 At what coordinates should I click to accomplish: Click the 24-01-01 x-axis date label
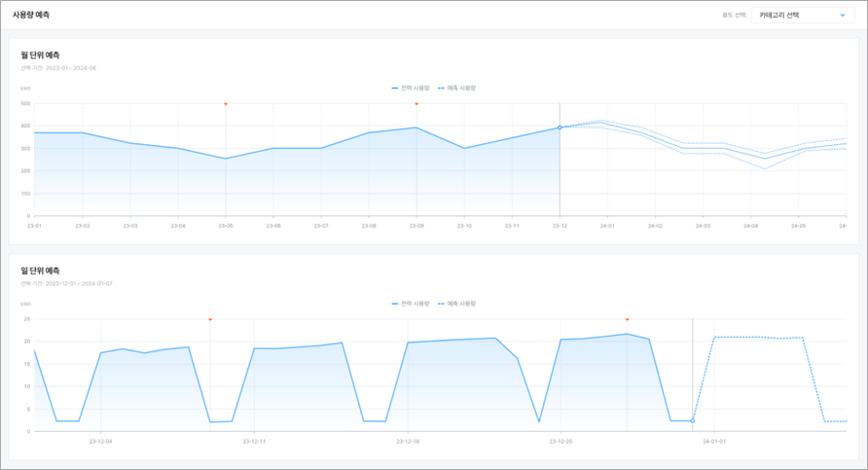(714, 441)
